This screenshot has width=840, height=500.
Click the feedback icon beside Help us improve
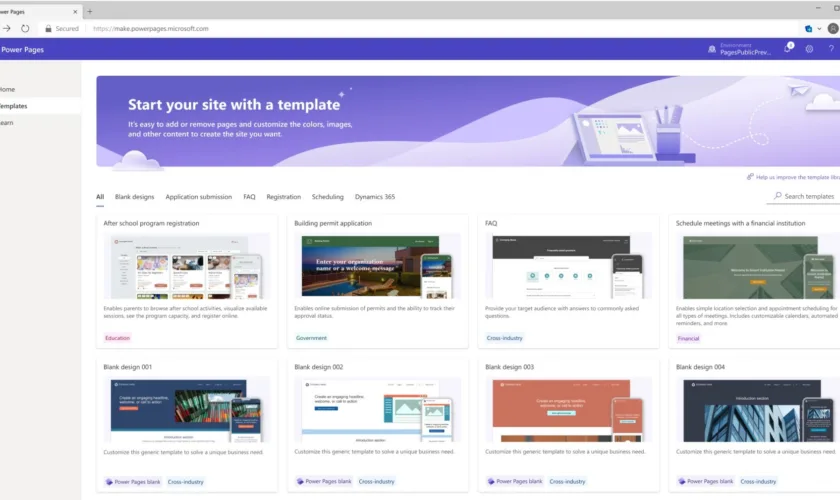pyautogui.click(x=750, y=177)
